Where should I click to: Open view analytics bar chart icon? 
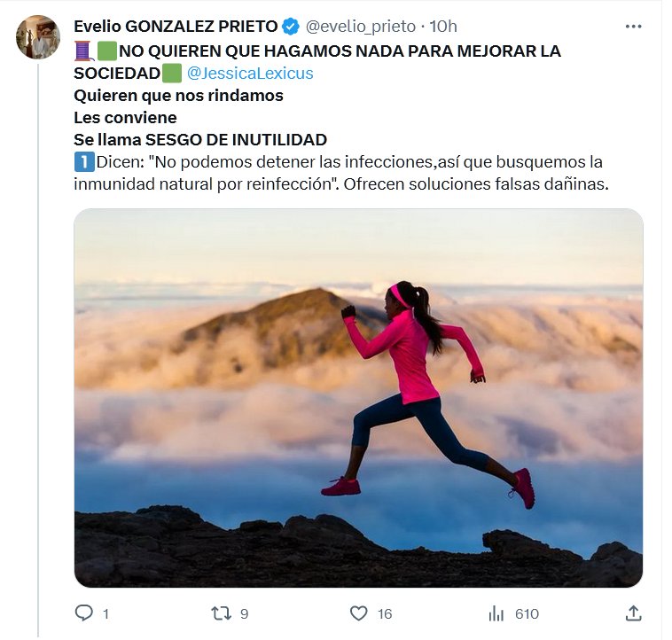[x=496, y=613]
